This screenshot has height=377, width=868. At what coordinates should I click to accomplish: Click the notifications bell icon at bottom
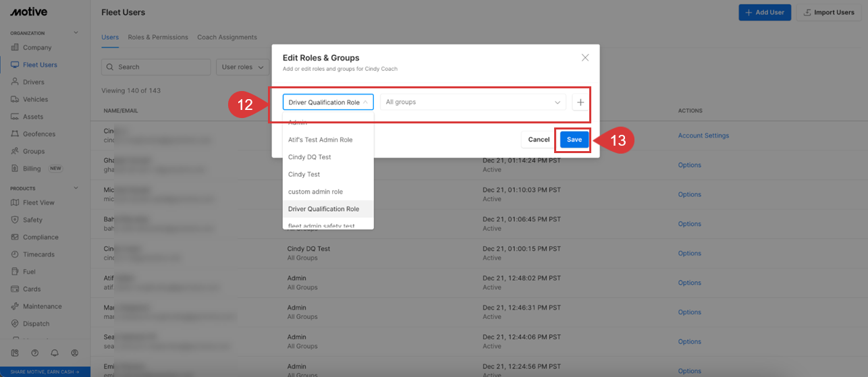pos(54,353)
